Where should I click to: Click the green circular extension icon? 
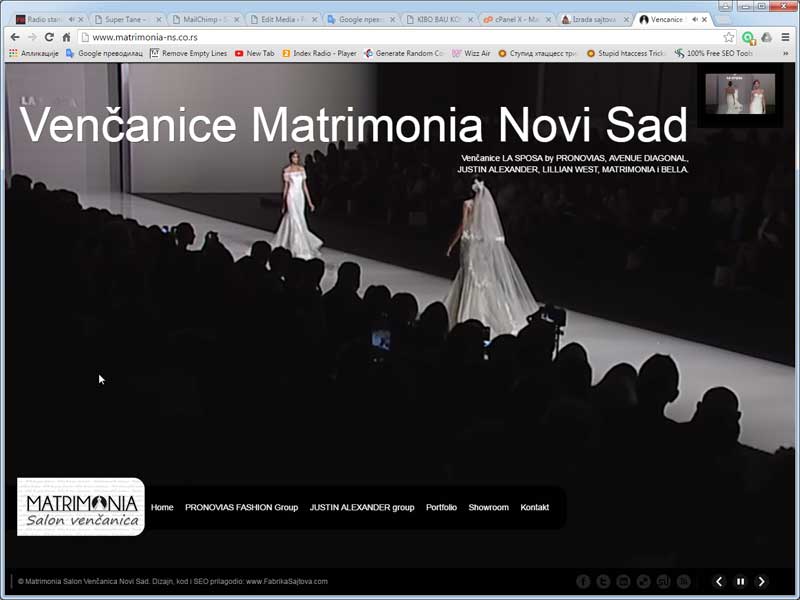coord(748,38)
